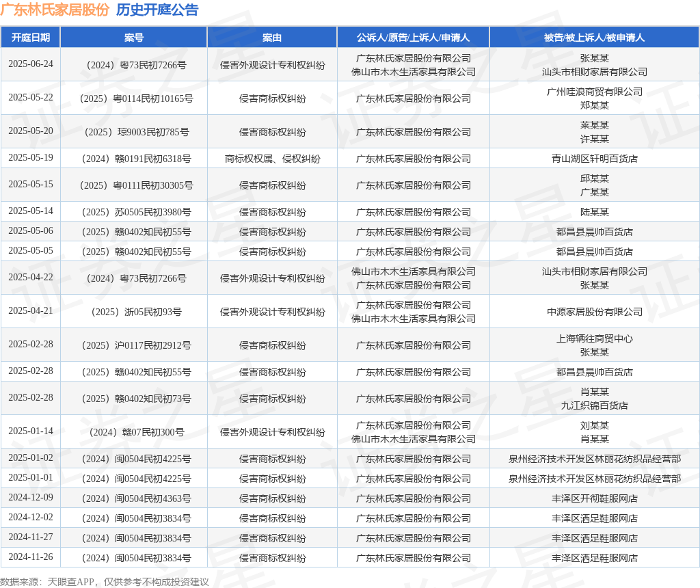Screen dimensions: 700x588
Task: Click defendant 丰泽区开彻鞋服网店
Action: [595, 498]
